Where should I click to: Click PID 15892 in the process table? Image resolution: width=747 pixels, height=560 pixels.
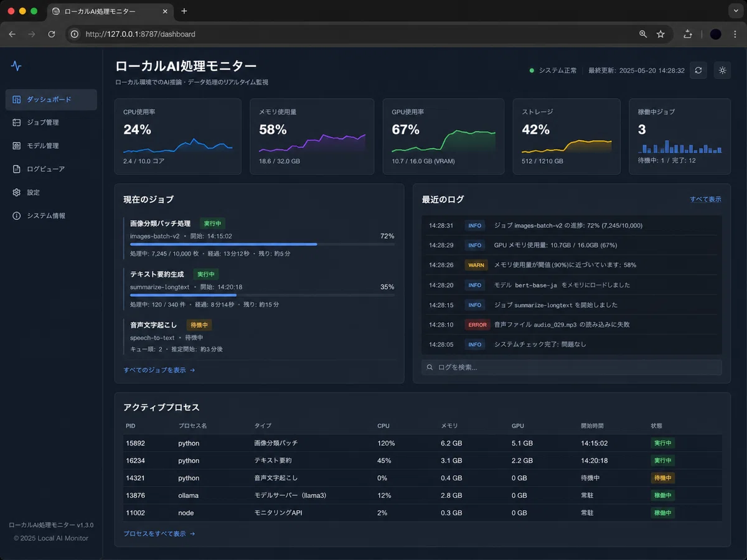[135, 444]
